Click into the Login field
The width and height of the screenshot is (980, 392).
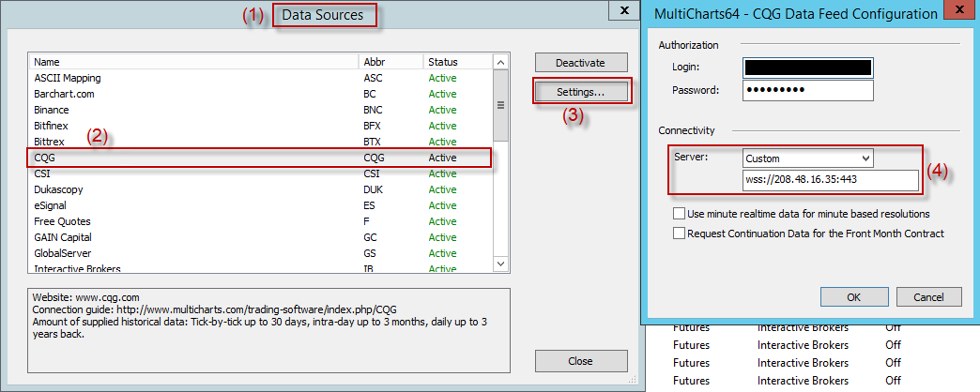(x=807, y=67)
